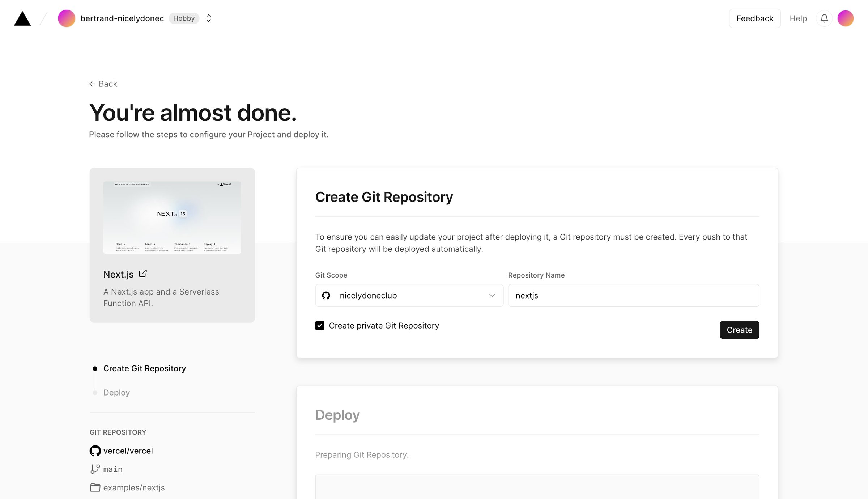This screenshot has height=499, width=868.
Task: Click the Next.js template preview thumbnail
Action: point(172,217)
